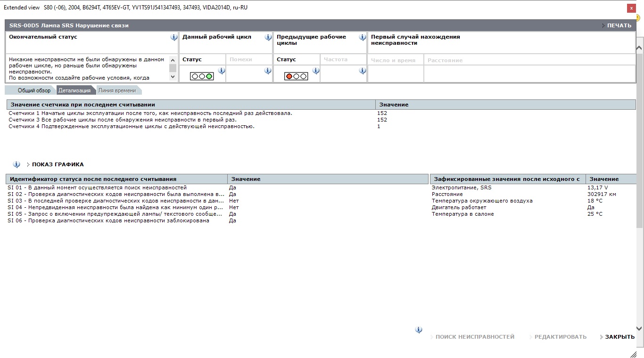Select the Детализация tab
The image size is (644, 358).
[74, 90]
